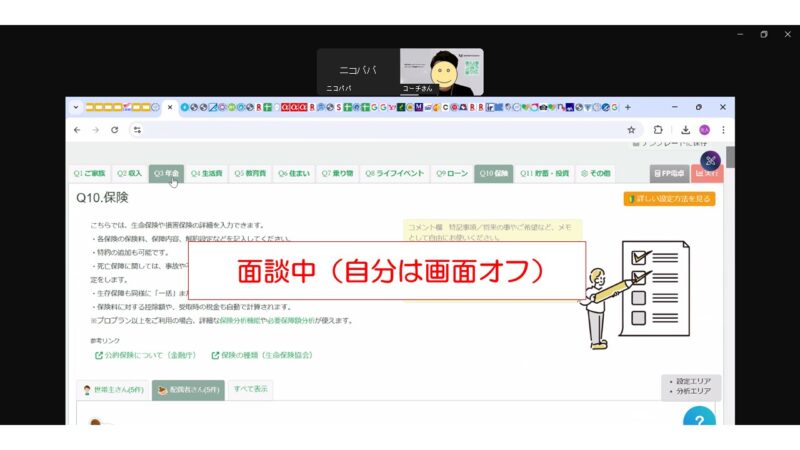Reload the current browser page
Image resolution: width=800 pixels, height=450 pixels.
(x=115, y=130)
